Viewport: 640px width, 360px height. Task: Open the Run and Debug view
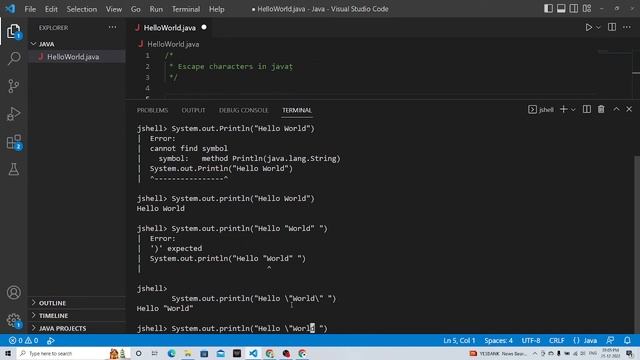(x=13, y=114)
